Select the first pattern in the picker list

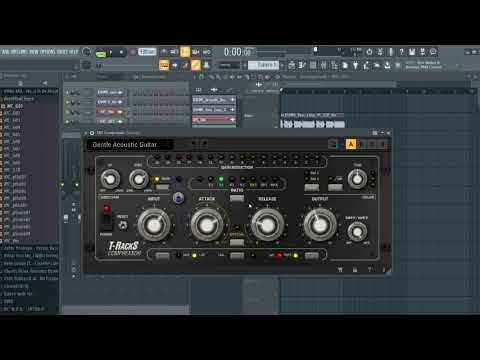214,100
